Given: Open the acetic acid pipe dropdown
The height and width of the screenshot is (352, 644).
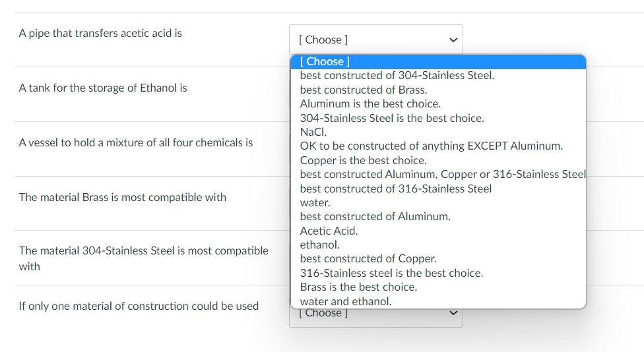Looking at the screenshot, I should (x=375, y=40).
